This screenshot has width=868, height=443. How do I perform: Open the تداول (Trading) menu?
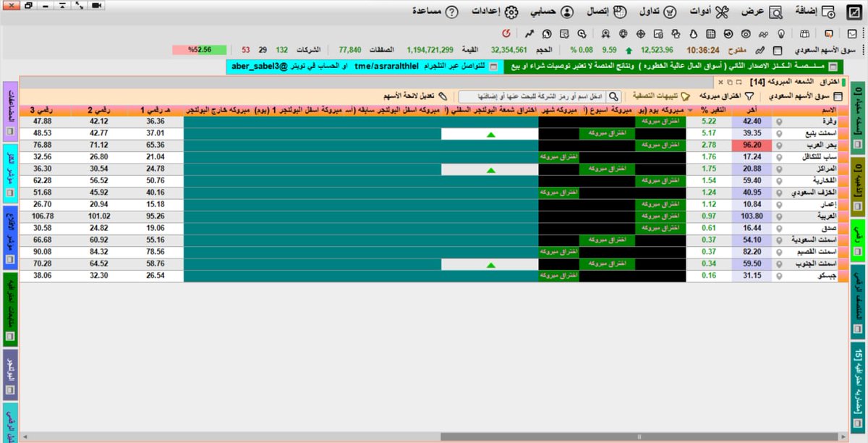pyautogui.click(x=659, y=12)
